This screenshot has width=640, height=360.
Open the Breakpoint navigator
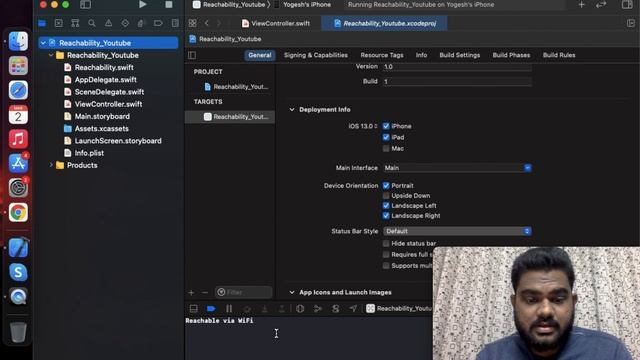pyautogui.click(x=158, y=23)
